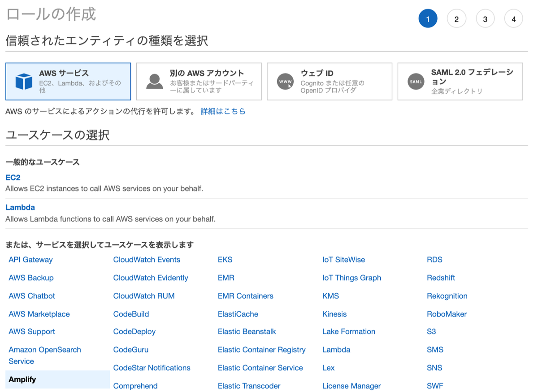The height and width of the screenshot is (392, 538).
Task: Select License Manager service
Action: point(351,386)
